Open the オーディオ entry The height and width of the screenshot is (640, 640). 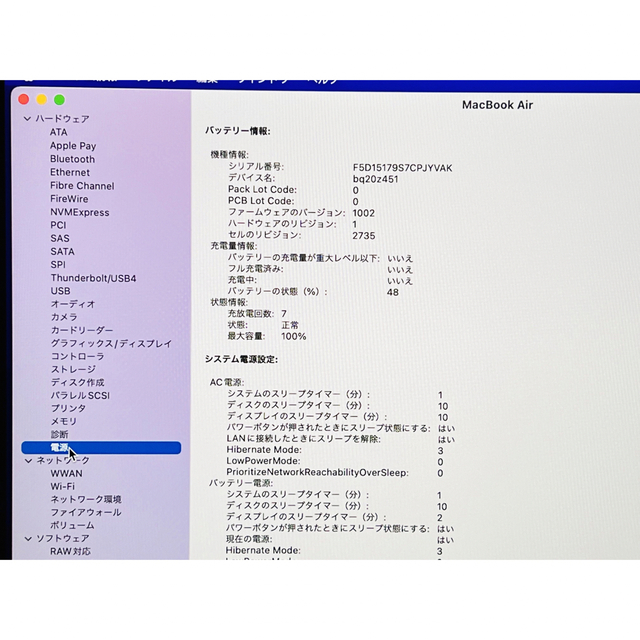point(73,304)
